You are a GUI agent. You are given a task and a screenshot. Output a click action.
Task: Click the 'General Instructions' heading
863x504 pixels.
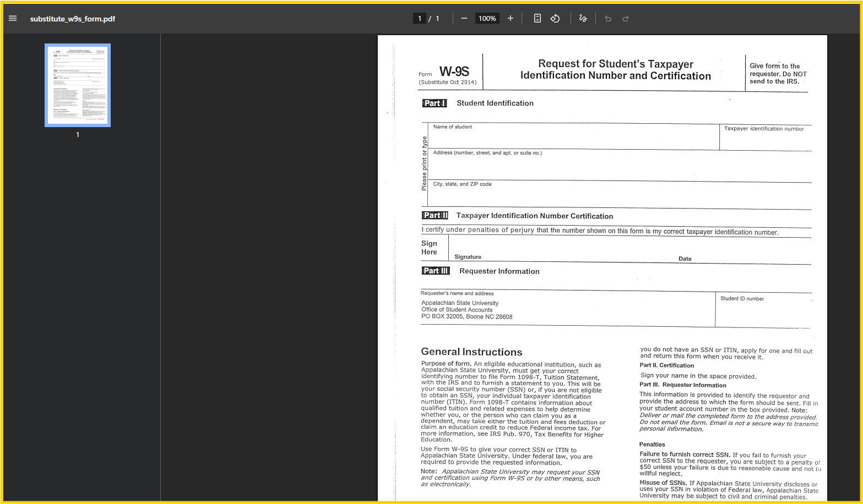click(471, 352)
